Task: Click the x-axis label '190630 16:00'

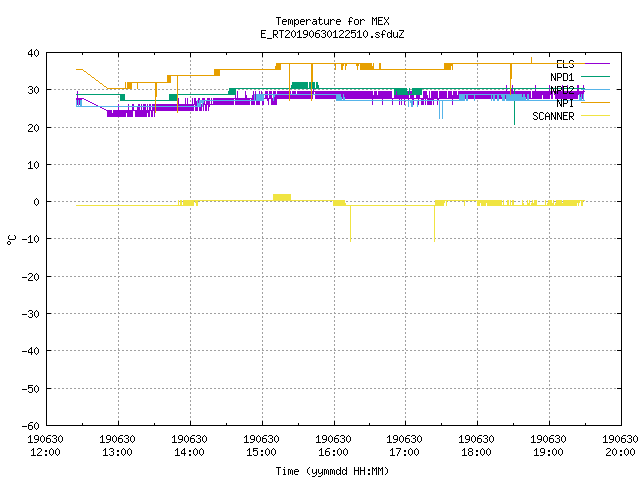Action: [x=333, y=446]
